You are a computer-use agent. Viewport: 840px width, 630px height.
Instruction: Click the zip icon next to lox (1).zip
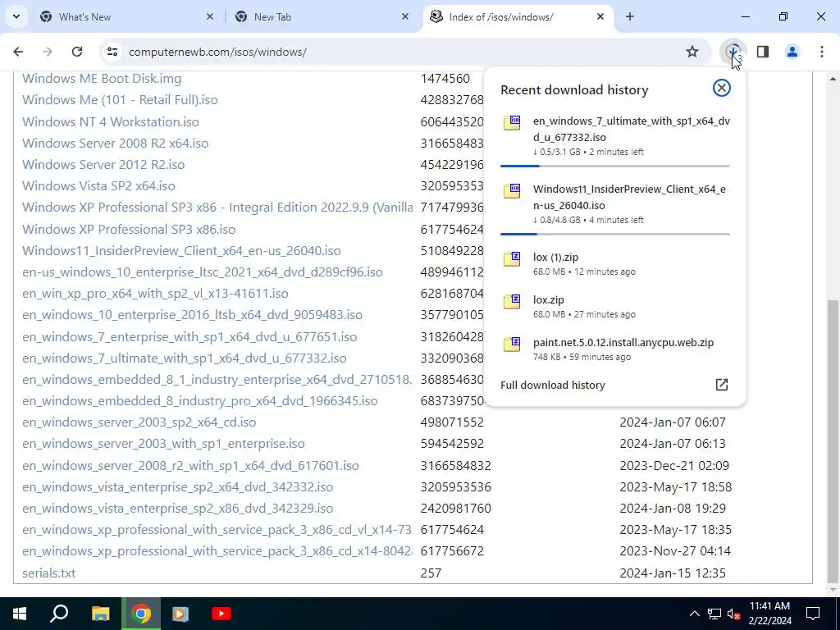coord(512,258)
